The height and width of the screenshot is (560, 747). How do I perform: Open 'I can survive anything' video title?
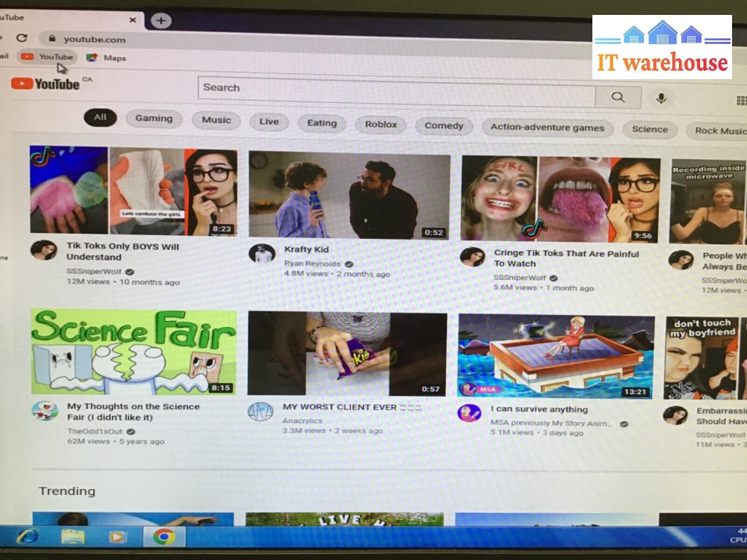pos(539,409)
